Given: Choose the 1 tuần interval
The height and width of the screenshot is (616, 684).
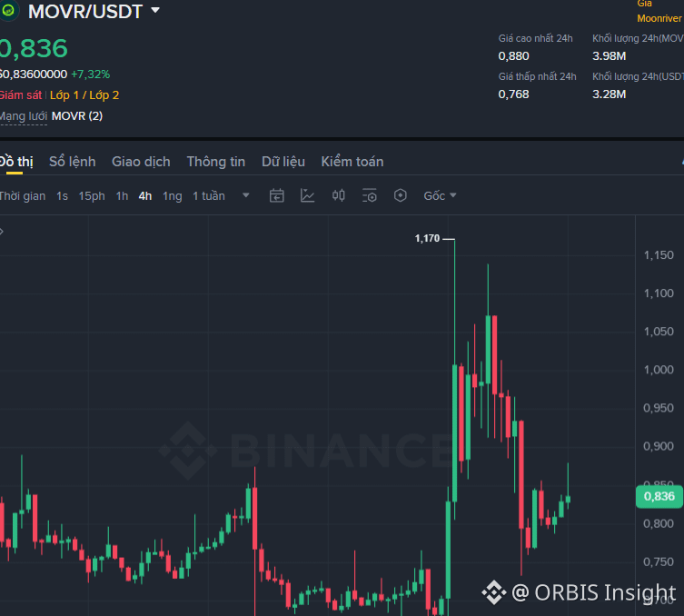Looking at the screenshot, I should click(x=209, y=196).
